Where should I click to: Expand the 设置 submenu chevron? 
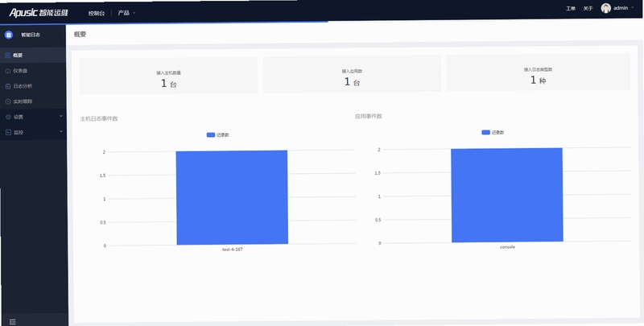coord(61,116)
